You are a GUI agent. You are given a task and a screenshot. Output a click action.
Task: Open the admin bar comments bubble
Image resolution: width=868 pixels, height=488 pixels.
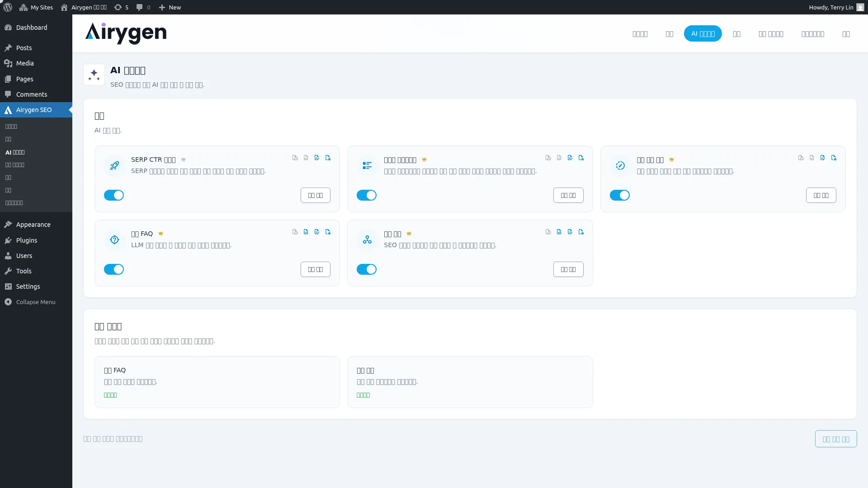pos(143,7)
